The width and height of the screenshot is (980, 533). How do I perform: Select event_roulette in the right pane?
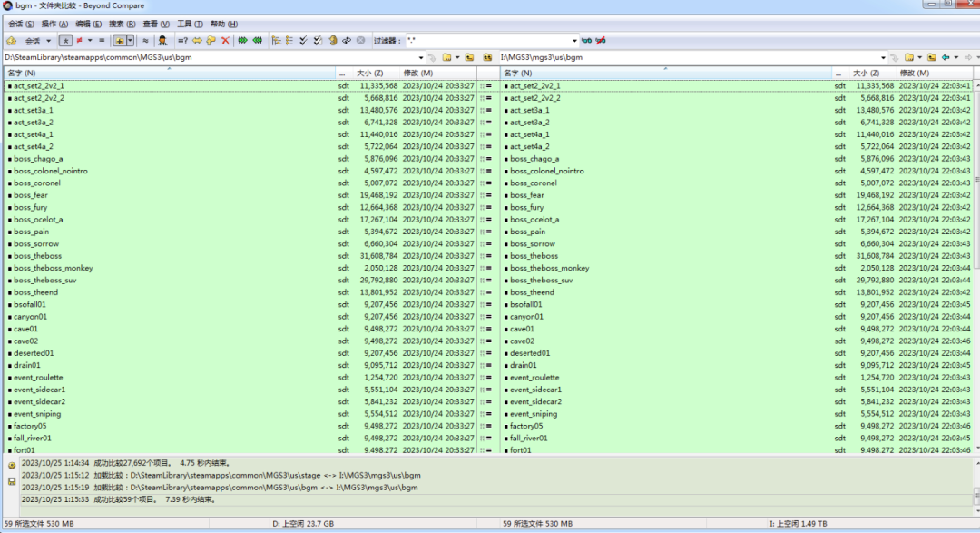pyautogui.click(x=534, y=378)
